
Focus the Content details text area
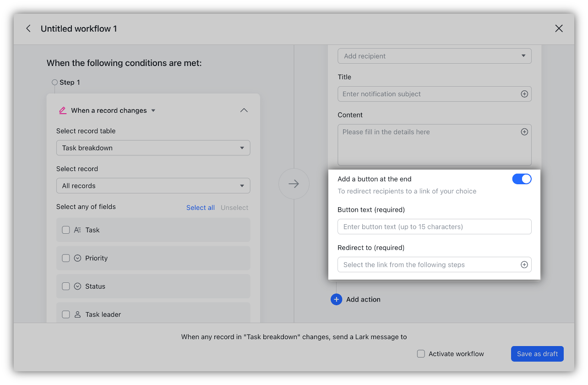click(435, 145)
